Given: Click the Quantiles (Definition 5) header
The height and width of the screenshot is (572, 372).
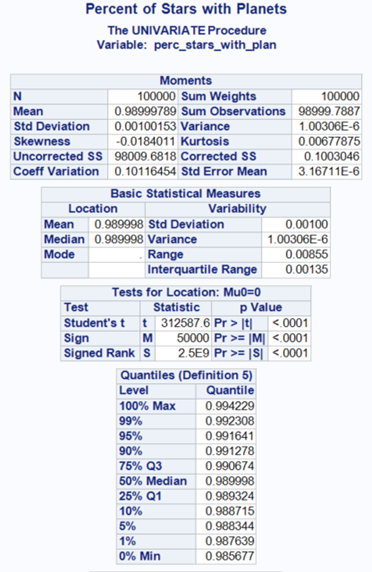Looking at the screenshot, I should (x=186, y=375).
